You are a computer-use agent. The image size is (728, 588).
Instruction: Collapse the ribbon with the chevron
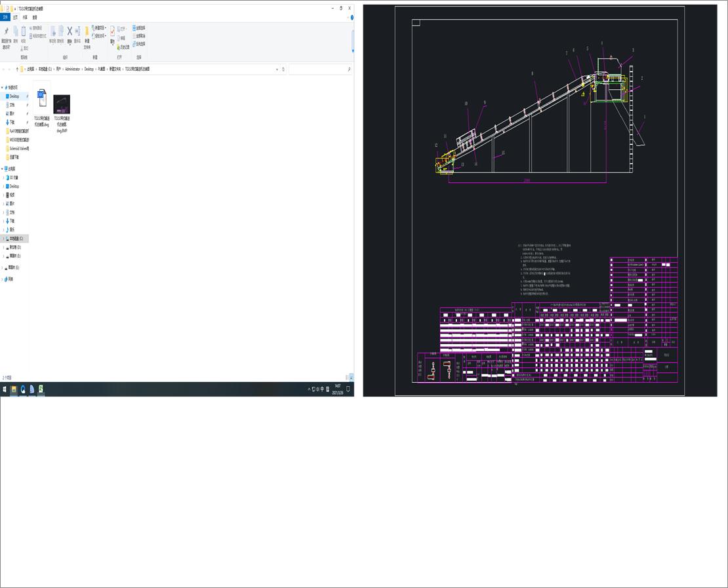tap(348, 18)
